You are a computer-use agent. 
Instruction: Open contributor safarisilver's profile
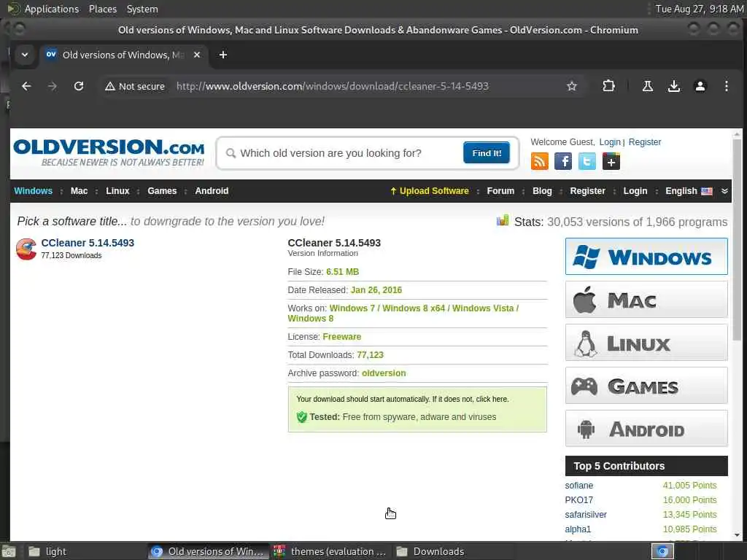tap(586, 514)
